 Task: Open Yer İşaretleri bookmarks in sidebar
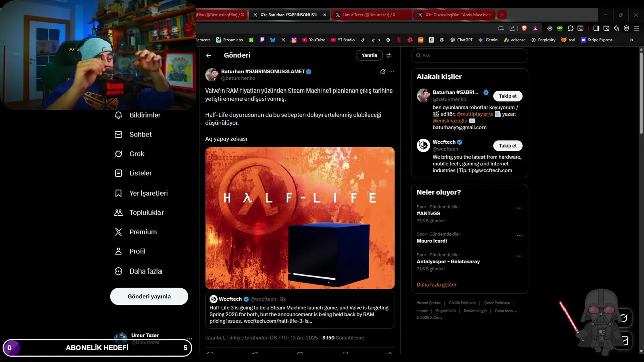(x=141, y=193)
